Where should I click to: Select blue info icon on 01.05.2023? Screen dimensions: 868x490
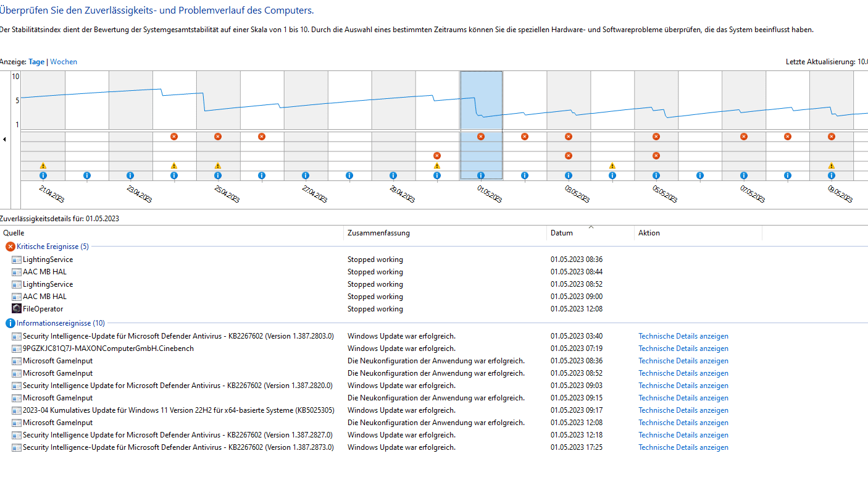481,175
